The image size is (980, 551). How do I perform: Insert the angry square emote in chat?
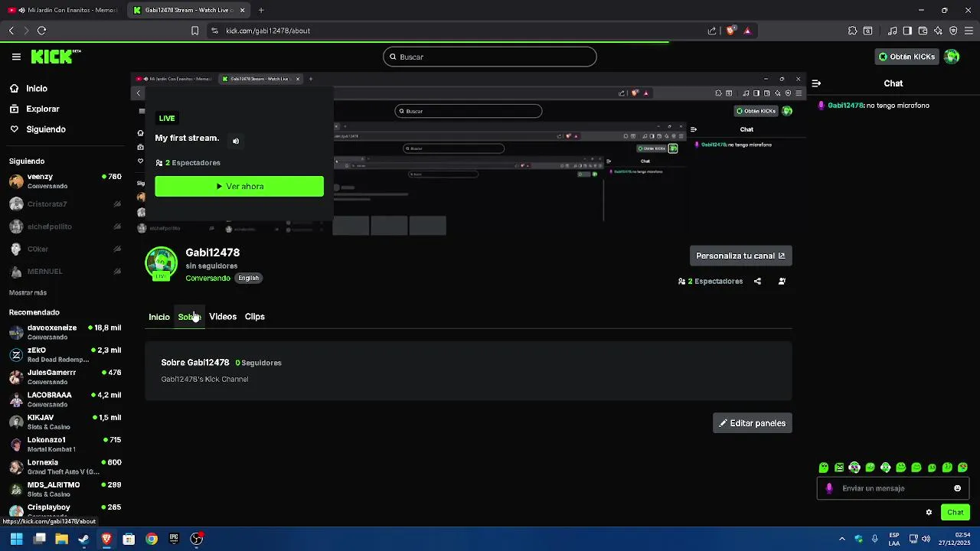[x=839, y=468]
